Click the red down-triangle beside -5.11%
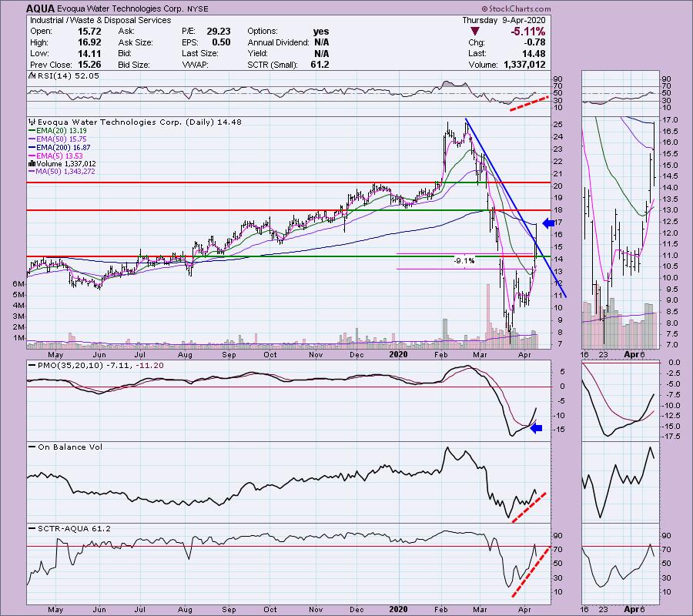 pyautogui.click(x=474, y=32)
